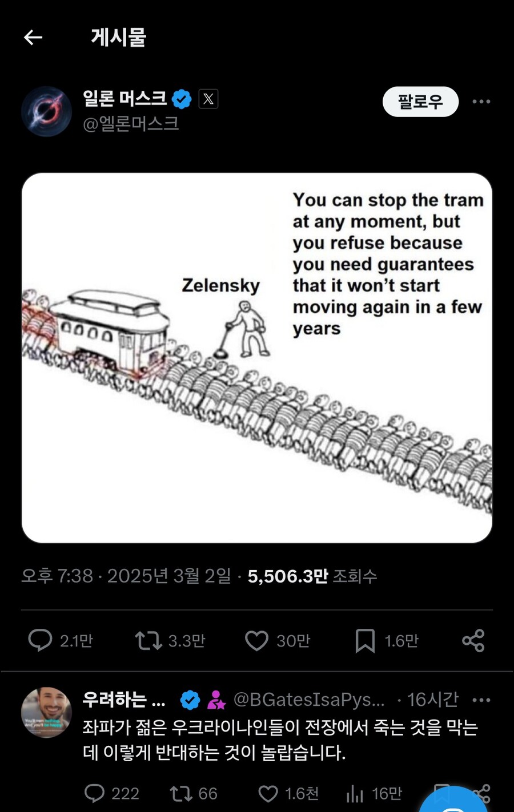The width and height of the screenshot is (514, 812).
Task: Follow the account with 팔로우 button
Action: 420,102
